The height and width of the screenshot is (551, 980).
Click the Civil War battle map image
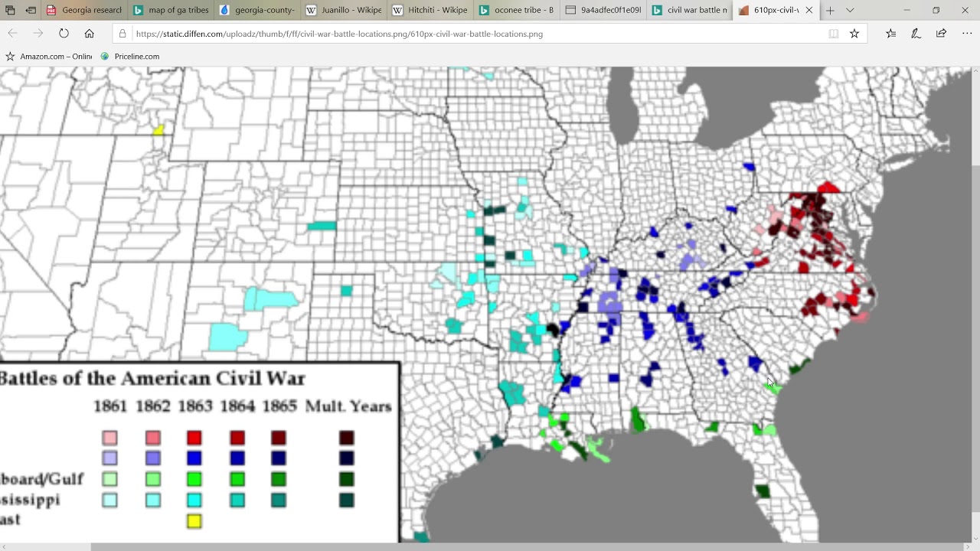click(x=485, y=305)
